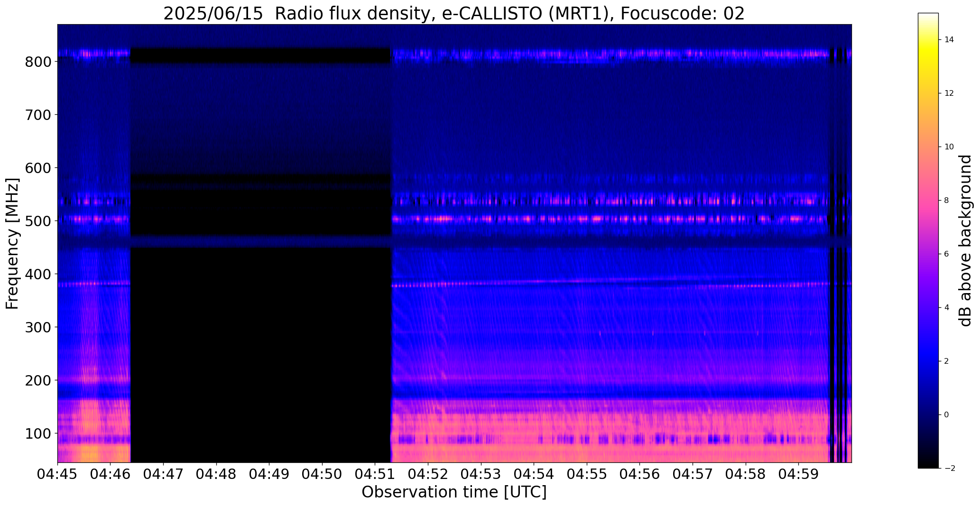Click the Frequency [MHz] axis label

[x=12, y=243]
